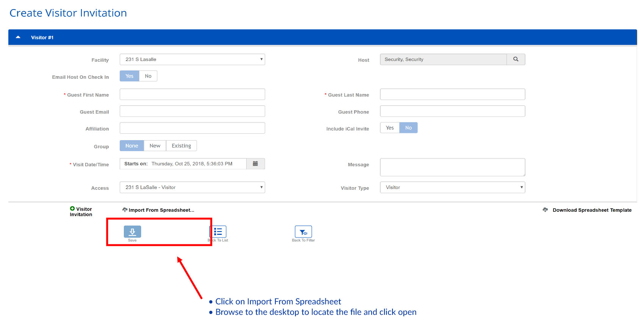This screenshot has width=644, height=325.
Task: Click the Back To Filter icon
Action: [303, 231]
